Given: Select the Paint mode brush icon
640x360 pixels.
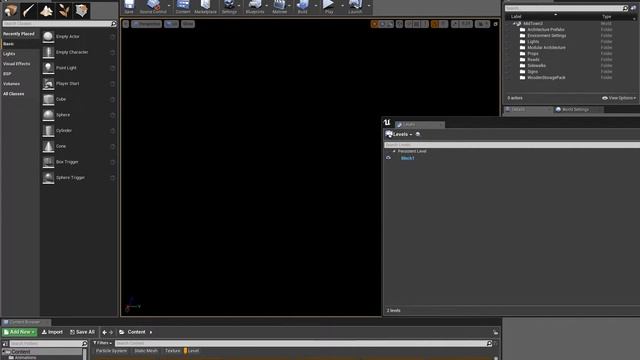Looking at the screenshot, I should [x=28, y=10].
